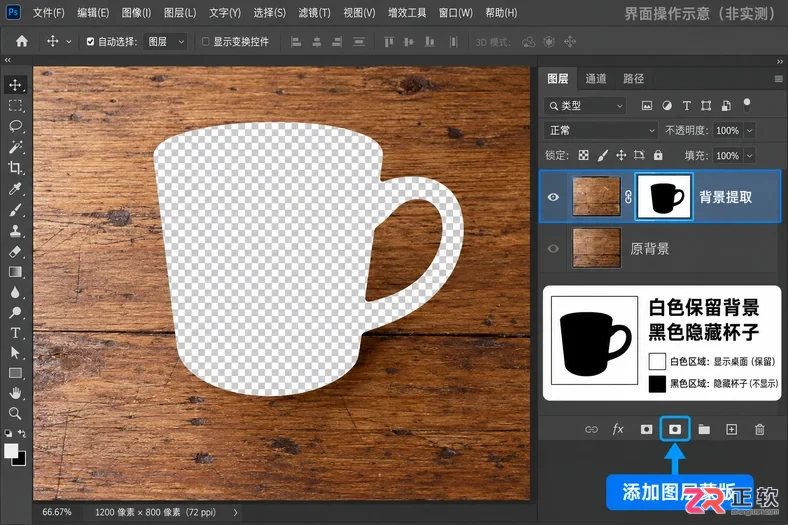Select the Hand tool
The image size is (788, 525).
click(15, 393)
